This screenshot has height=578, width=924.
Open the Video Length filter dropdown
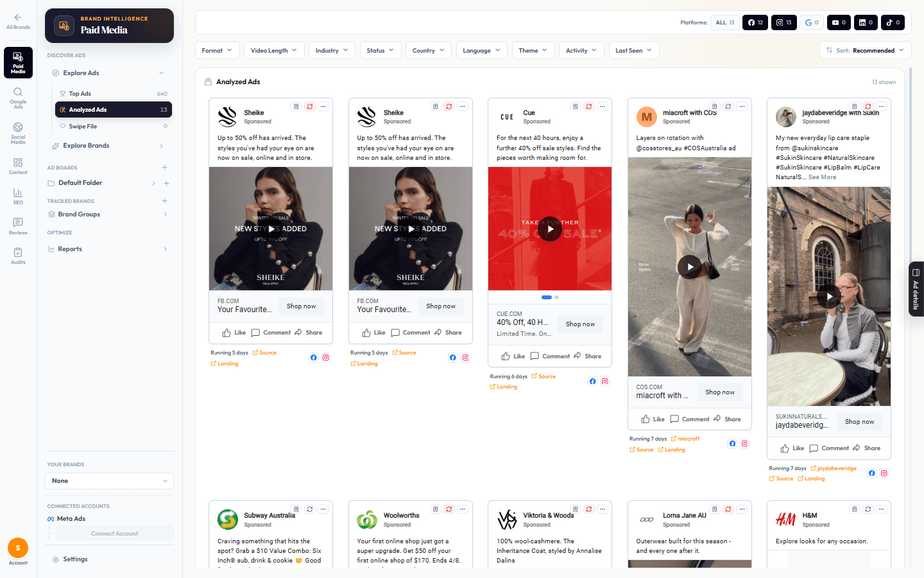point(274,50)
